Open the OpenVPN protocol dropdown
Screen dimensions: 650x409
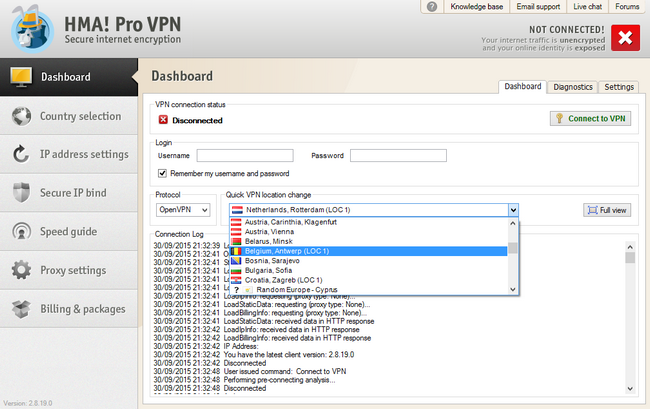pos(183,210)
